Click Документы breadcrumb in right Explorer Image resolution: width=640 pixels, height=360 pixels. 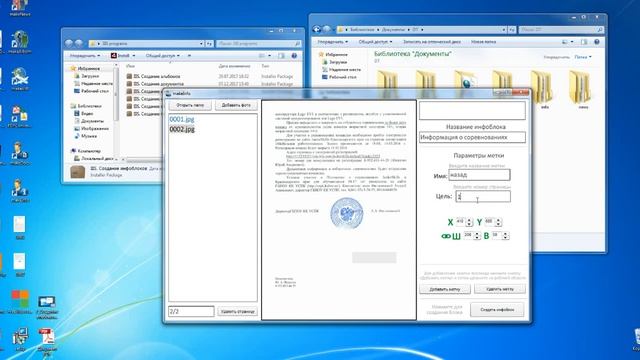pos(393,30)
